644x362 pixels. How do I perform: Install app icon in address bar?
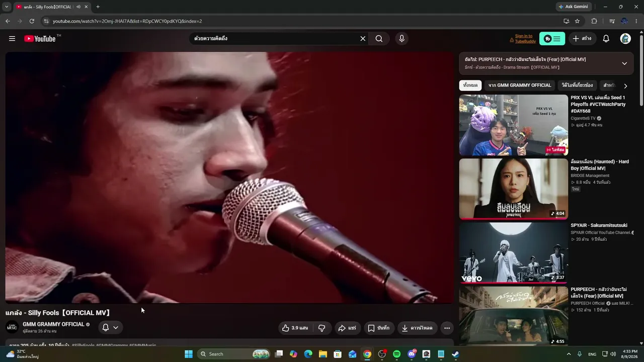566,21
